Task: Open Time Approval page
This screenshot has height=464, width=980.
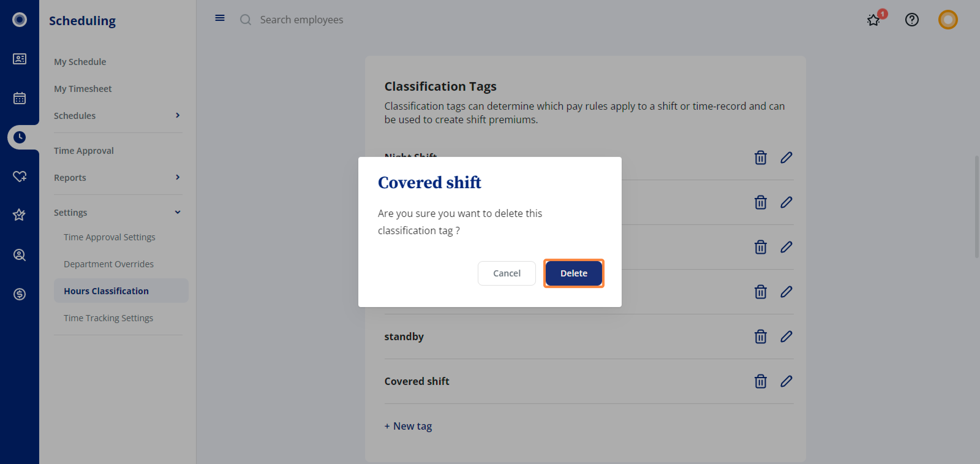Action: [x=84, y=151]
